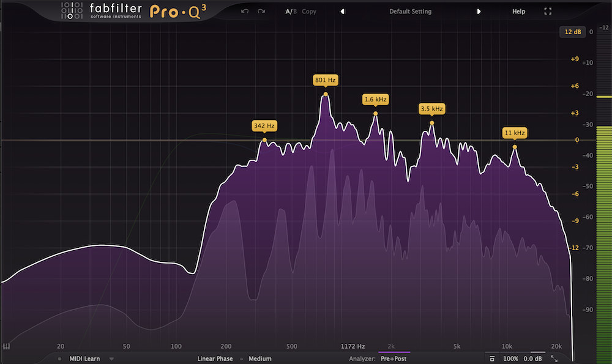Image resolution: width=612 pixels, height=364 pixels.
Task: Open the MIDI Learn dropdown arrow
Action: pyautogui.click(x=111, y=359)
